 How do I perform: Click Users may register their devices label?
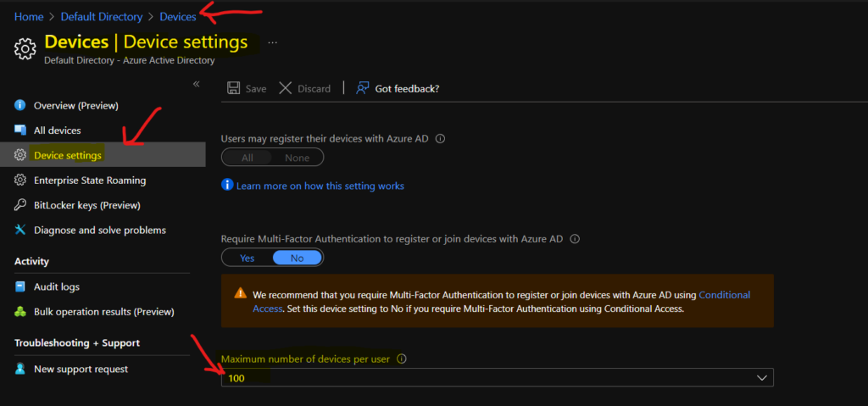(x=325, y=139)
